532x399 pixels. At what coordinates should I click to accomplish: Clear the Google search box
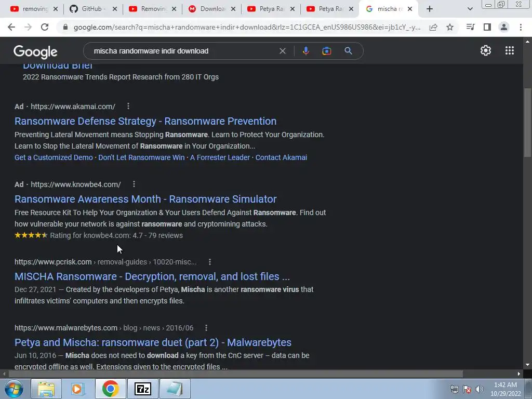[x=282, y=51]
